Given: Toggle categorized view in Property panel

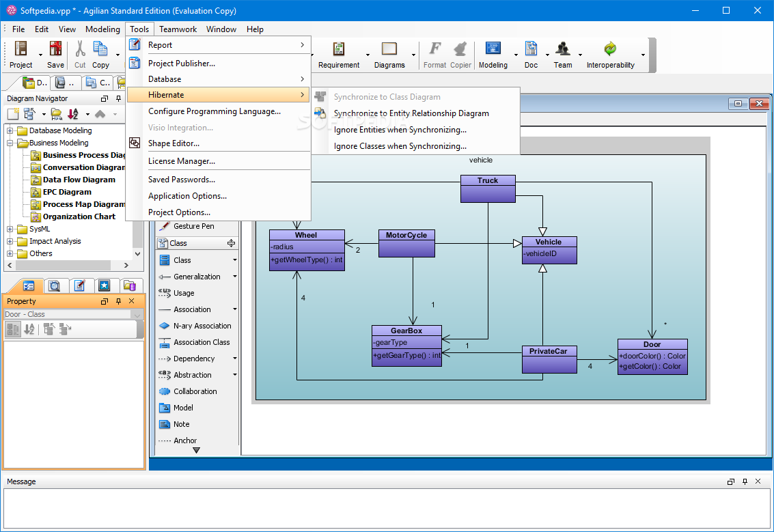Looking at the screenshot, I should point(14,329).
